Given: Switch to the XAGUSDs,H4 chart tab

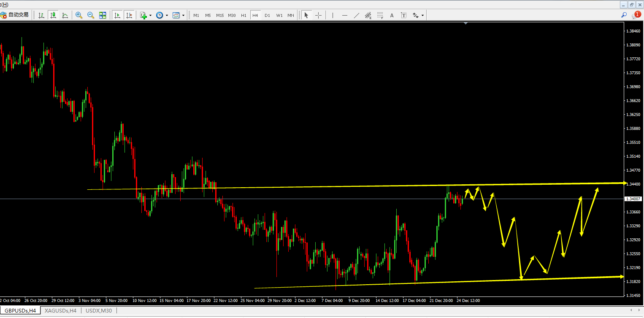Looking at the screenshot, I should [x=61, y=310].
